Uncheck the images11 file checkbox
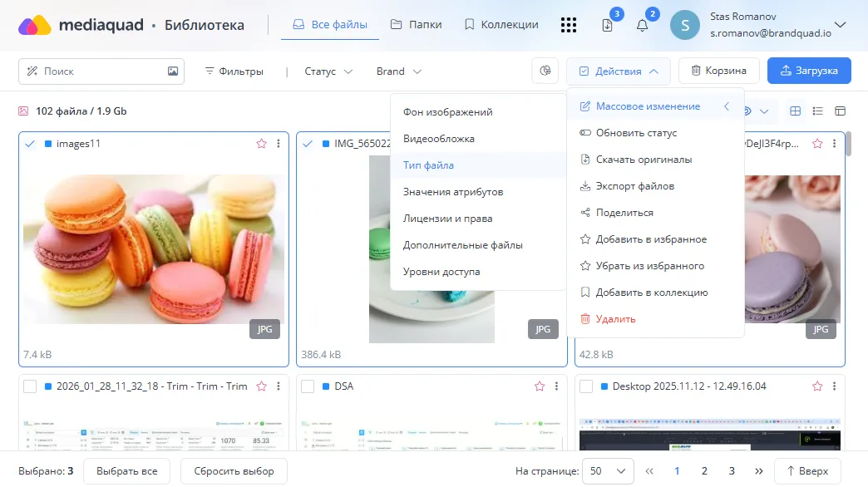 [31, 144]
